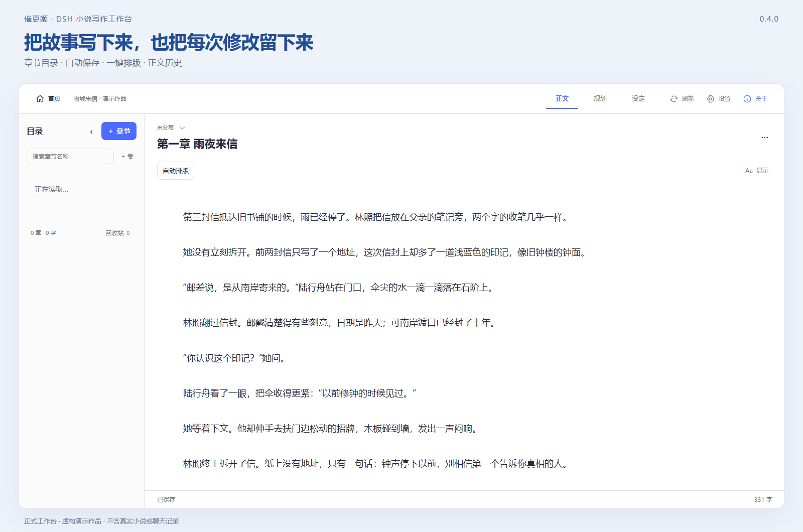Open the chapter three-dots more menu
The image size is (803, 532).
click(x=764, y=137)
